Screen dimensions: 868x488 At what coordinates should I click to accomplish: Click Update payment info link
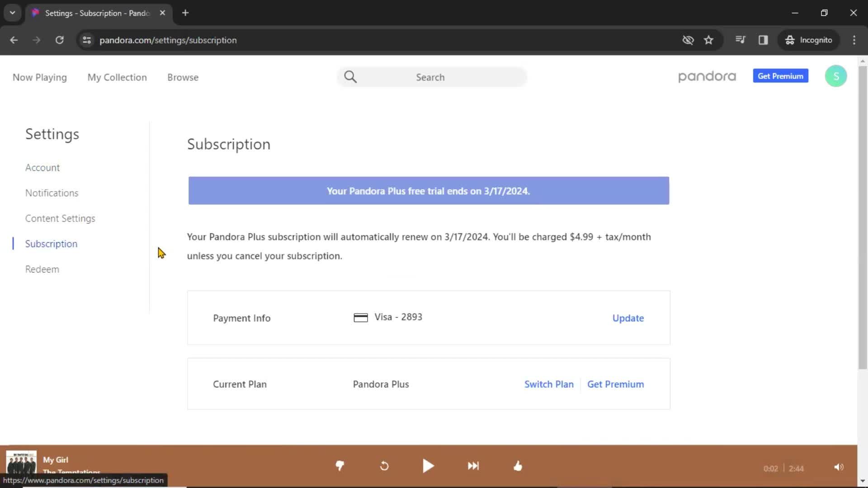(x=628, y=318)
